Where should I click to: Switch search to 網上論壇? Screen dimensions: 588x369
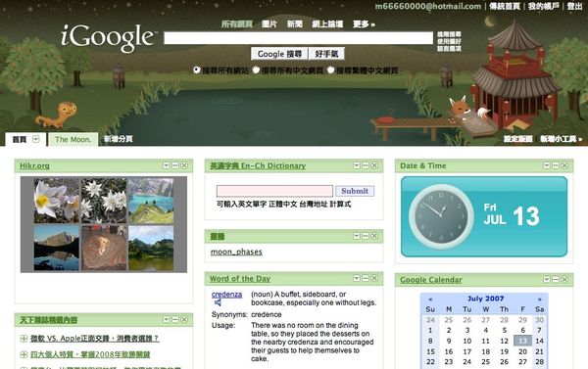click(x=327, y=24)
